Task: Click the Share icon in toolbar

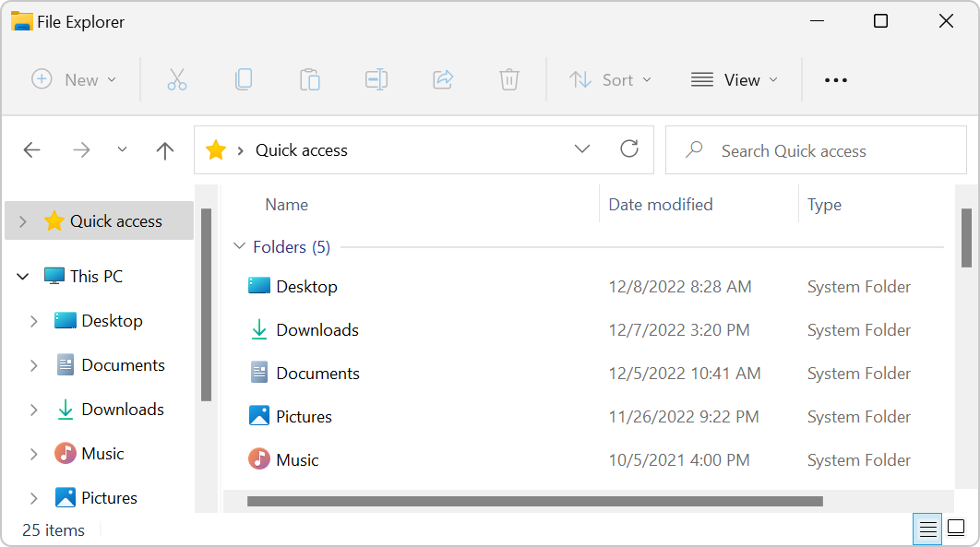Action: (443, 80)
